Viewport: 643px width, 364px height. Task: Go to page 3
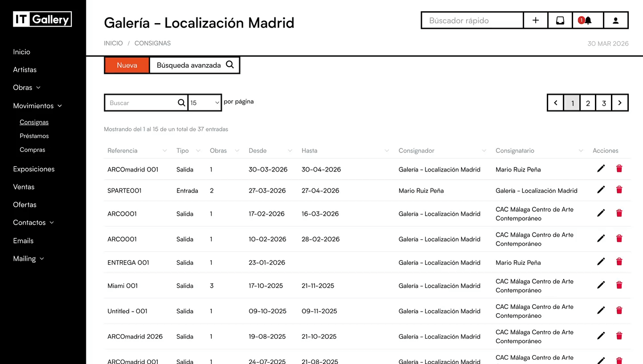click(604, 103)
